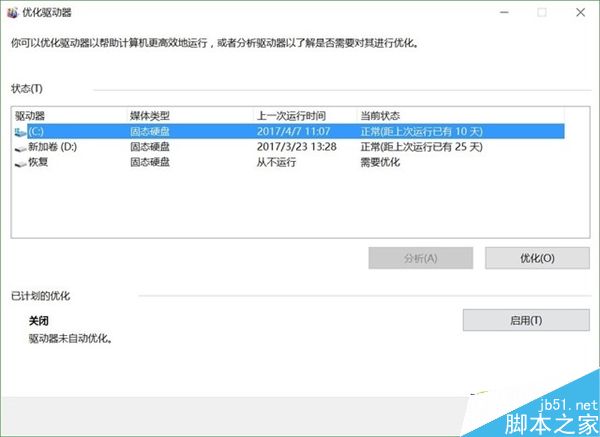Click the status showing 25 天
Image resolution: width=600 pixels, height=437 pixels.
(x=421, y=147)
